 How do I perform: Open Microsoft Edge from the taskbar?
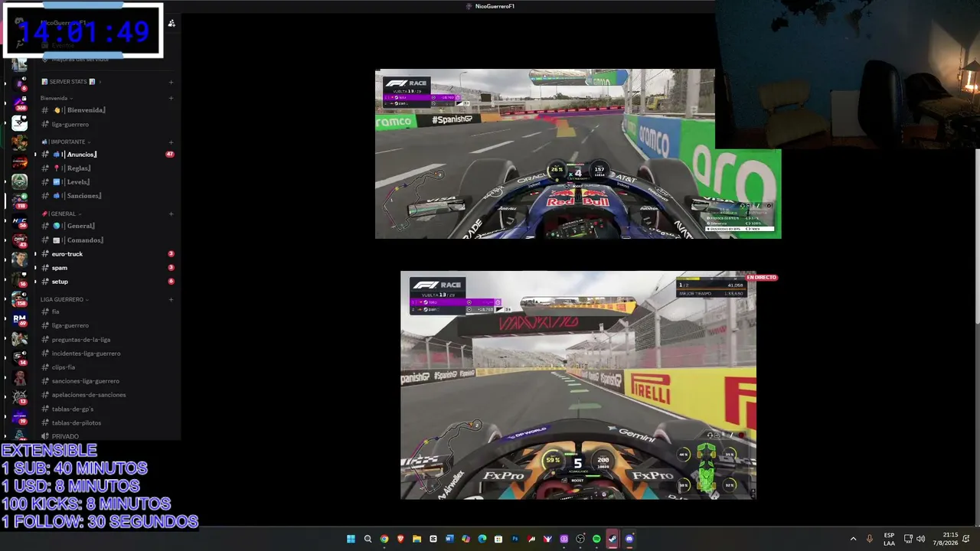[x=482, y=539]
